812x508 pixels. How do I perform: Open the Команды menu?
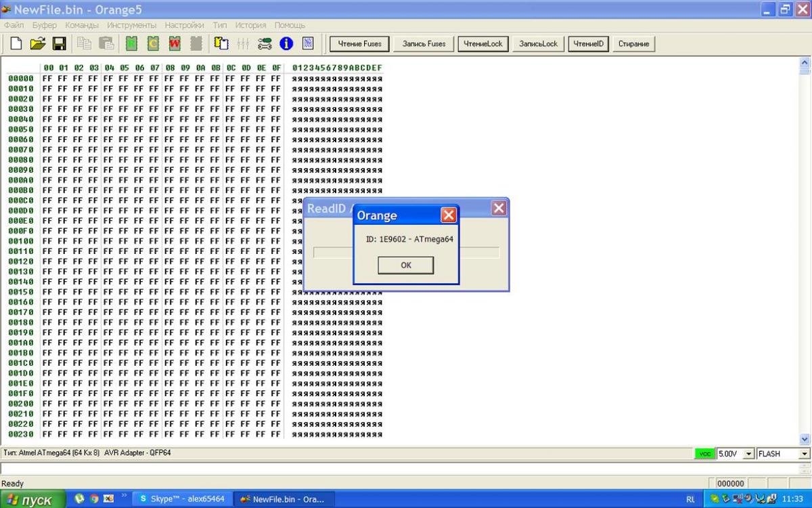click(x=82, y=25)
